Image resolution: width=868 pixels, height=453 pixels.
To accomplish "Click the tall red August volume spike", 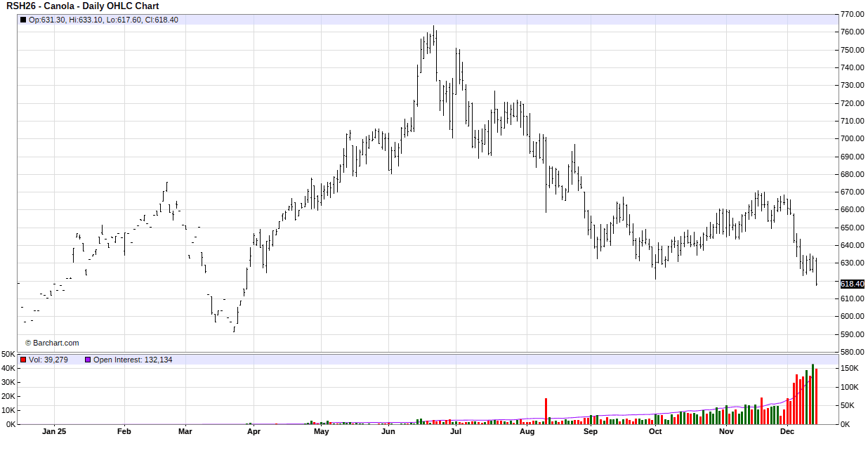I will pos(546,412).
